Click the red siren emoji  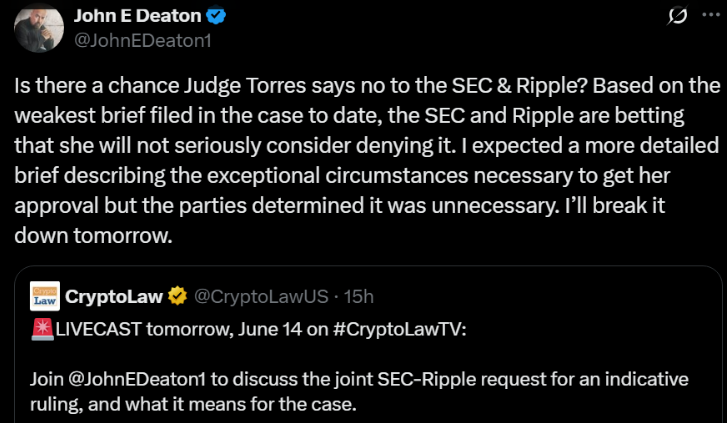(x=43, y=330)
